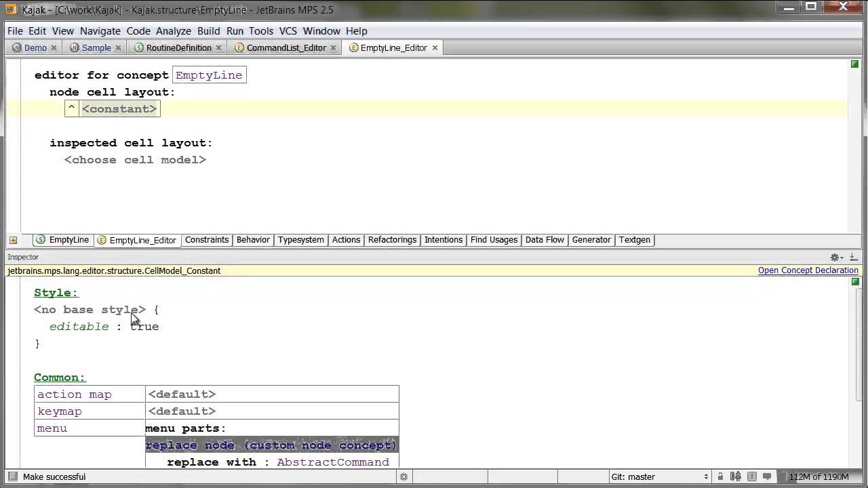The image size is (868, 488).
Task: Click the green status indicator above the main editor scrollbar
Action: [x=855, y=64]
